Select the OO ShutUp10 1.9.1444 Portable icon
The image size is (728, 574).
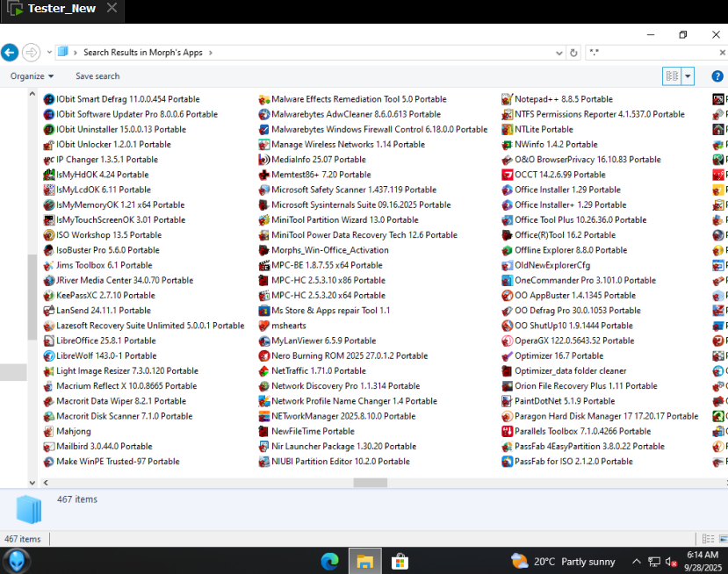(x=507, y=326)
